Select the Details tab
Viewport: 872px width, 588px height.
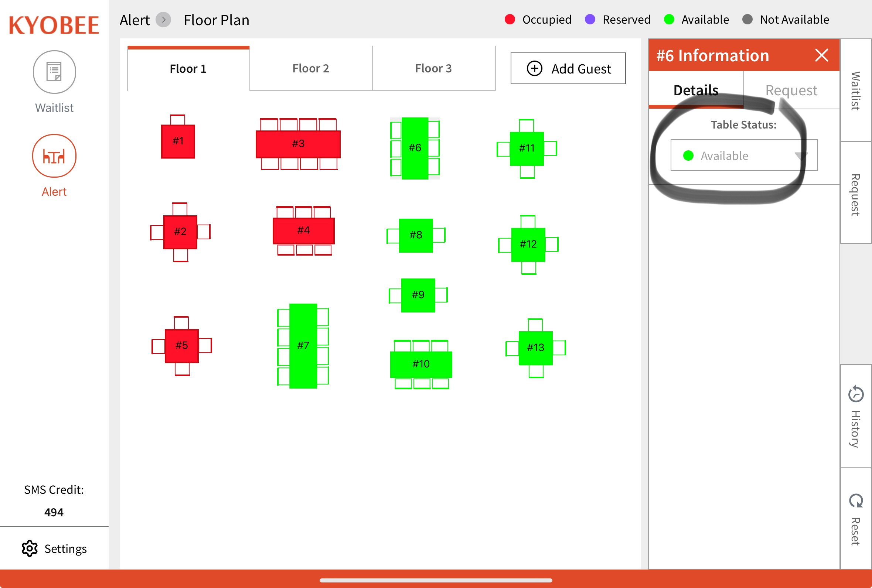pyautogui.click(x=696, y=90)
